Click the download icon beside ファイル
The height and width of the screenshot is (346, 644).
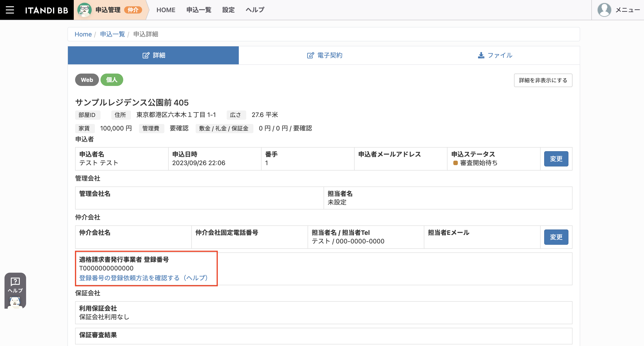pyautogui.click(x=481, y=55)
